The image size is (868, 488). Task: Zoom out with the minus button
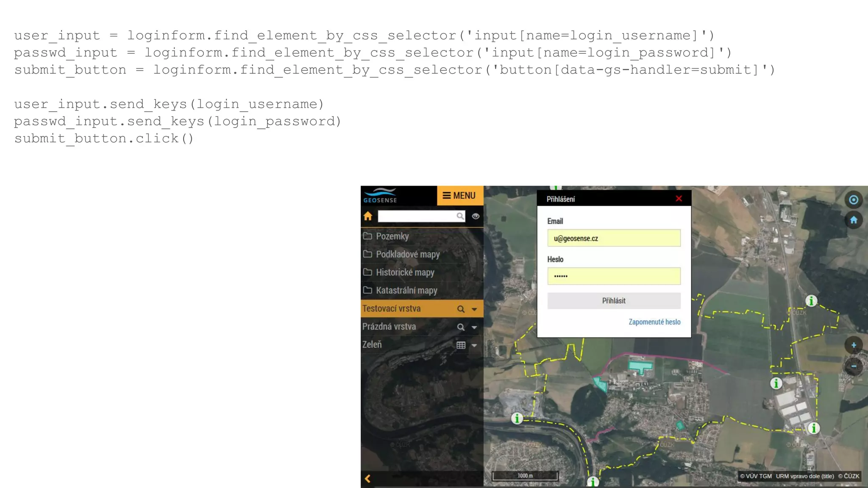(x=853, y=366)
